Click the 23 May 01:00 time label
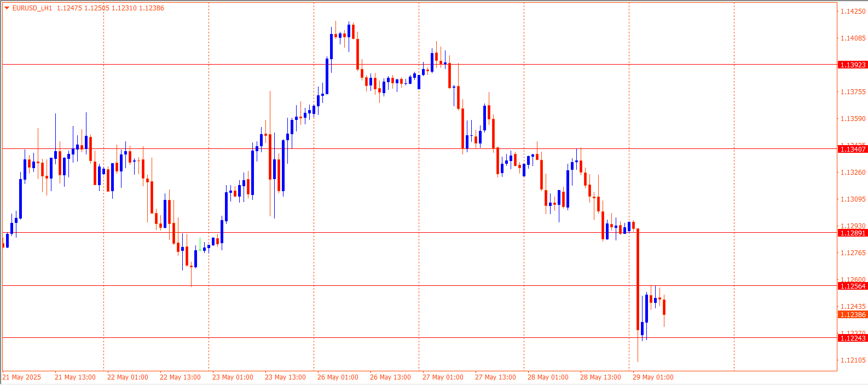 click(x=233, y=377)
